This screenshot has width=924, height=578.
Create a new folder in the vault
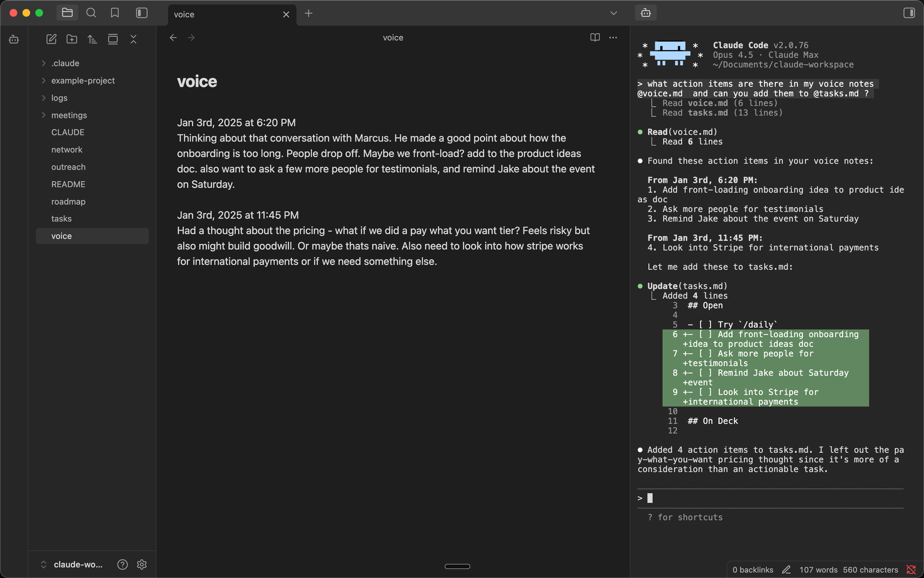(72, 39)
